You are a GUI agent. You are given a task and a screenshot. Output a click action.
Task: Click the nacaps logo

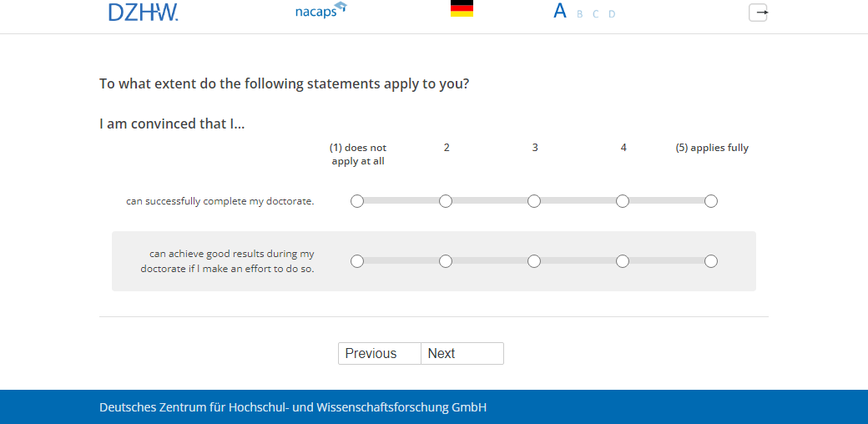[320, 12]
